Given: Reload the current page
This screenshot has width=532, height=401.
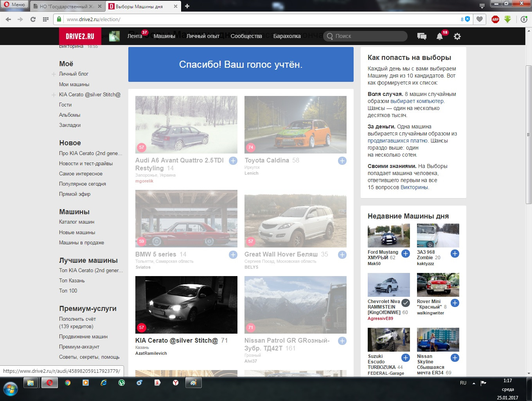Looking at the screenshot, I should point(33,19).
